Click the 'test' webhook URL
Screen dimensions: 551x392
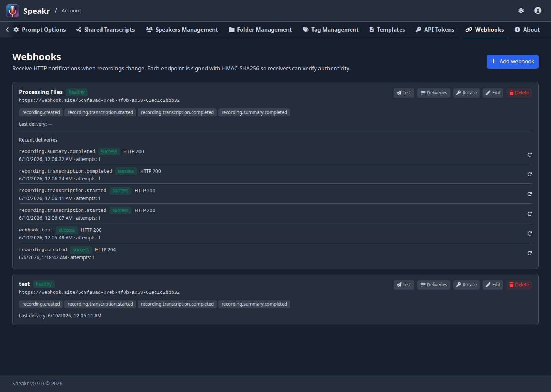(x=99, y=292)
